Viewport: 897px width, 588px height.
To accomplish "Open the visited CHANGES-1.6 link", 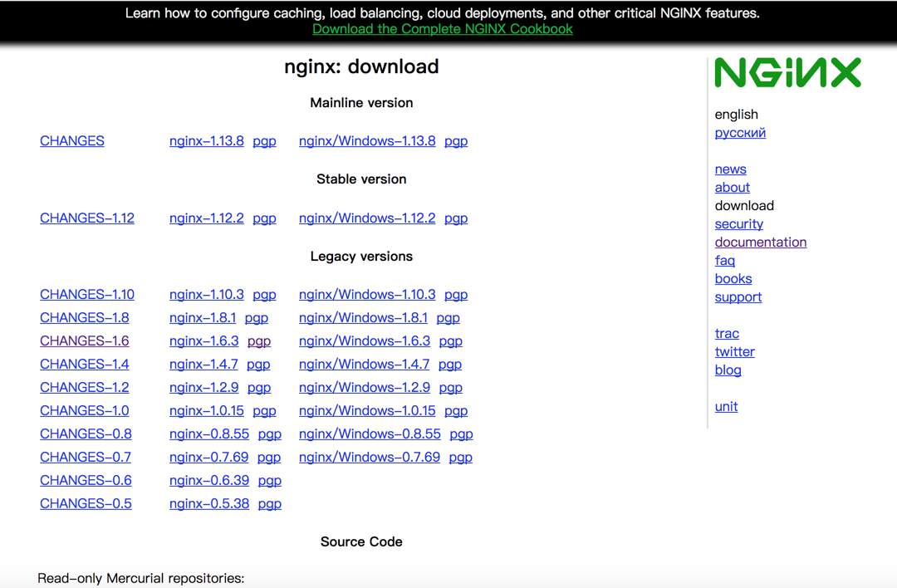I will point(85,341).
